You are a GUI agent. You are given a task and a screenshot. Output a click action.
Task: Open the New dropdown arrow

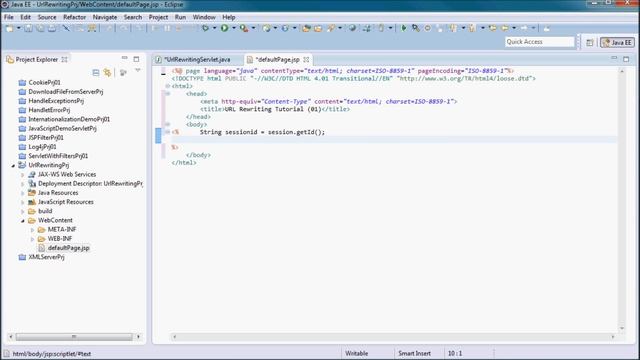click(x=18, y=28)
